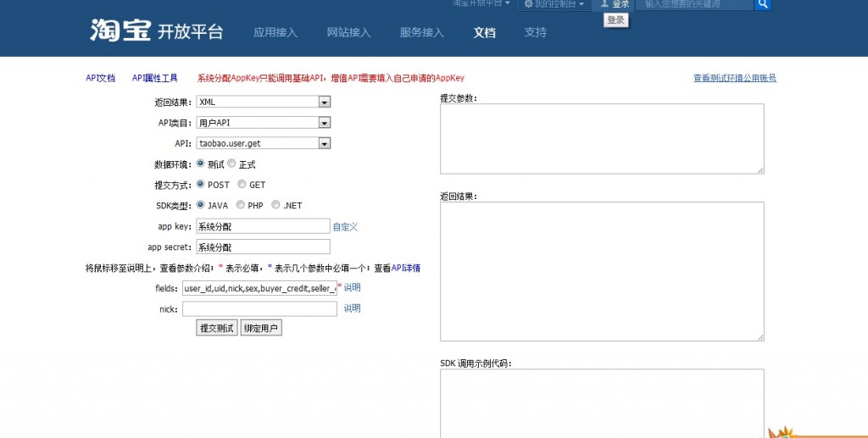Image resolution: width=868 pixels, height=438 pixels.
Task: Click the search magnifier icon
Action: coord(763,4)
